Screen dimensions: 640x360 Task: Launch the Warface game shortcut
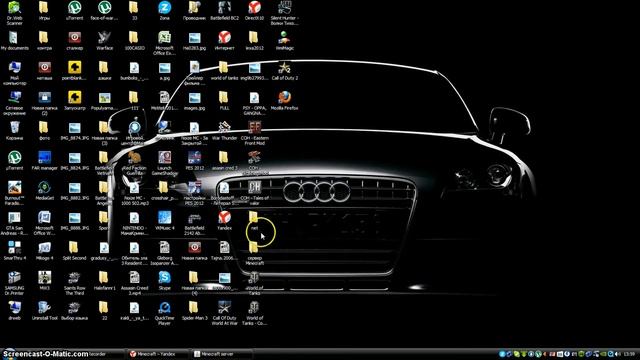[104, 41]
